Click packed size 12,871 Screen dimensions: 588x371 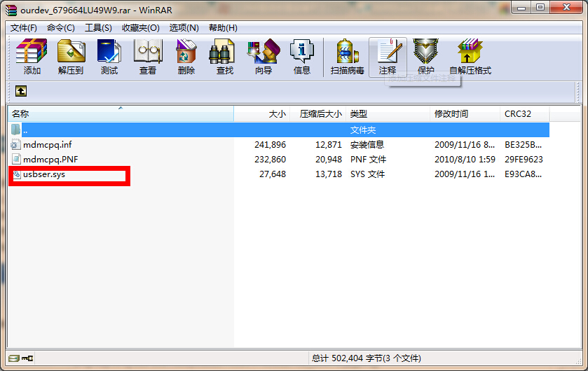(329, 144)
